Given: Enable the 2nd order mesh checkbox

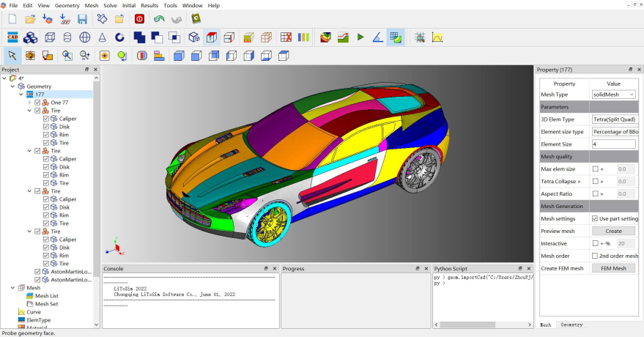Looking at the screenshot, I should pos(595,256).
